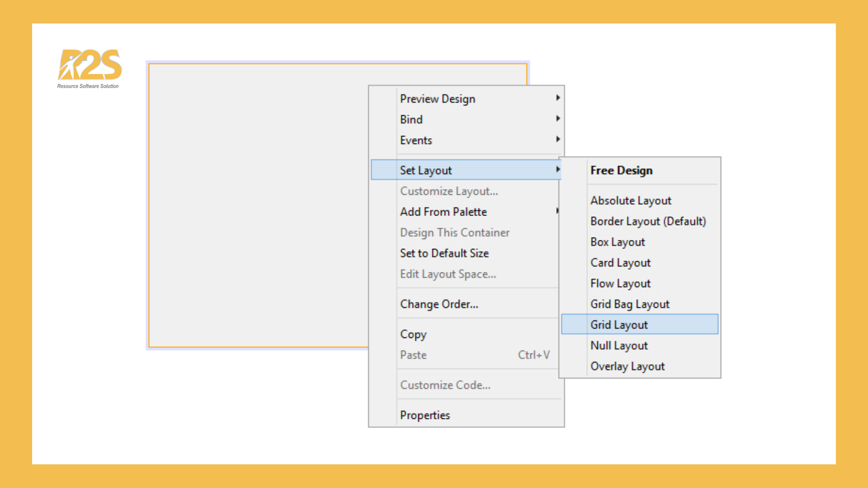Click the highlighted Grid Layout item
The height and width of the screenshot is (488, 868).
coord(619,325)
